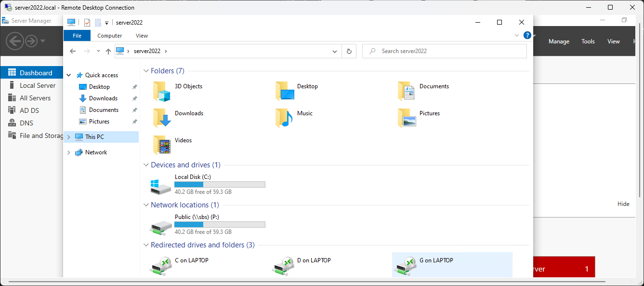The image size is (644, 286).
Task: Open the 3D Objects folder icon
Action: click(x=162, y=91)
